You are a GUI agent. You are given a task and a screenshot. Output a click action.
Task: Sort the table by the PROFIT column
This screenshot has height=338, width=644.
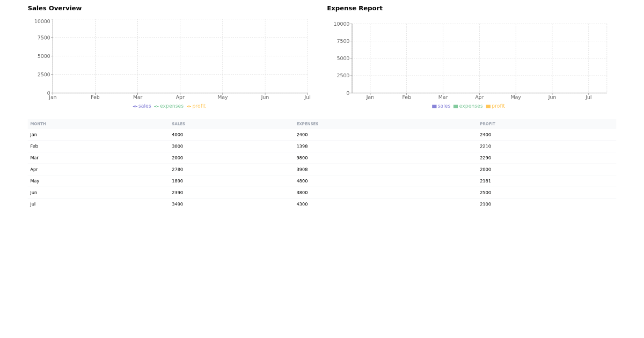click(488, 123)
